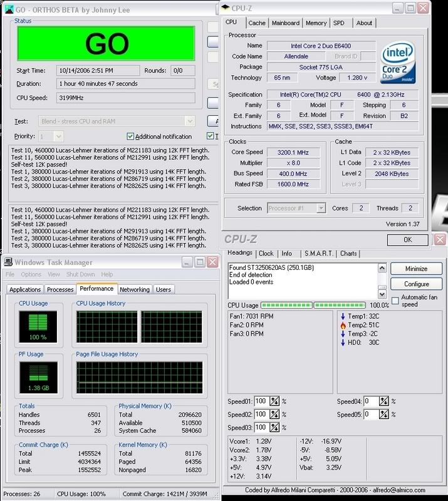Open the Shut Down menu

pyautogui.click(x=80, y=274)
